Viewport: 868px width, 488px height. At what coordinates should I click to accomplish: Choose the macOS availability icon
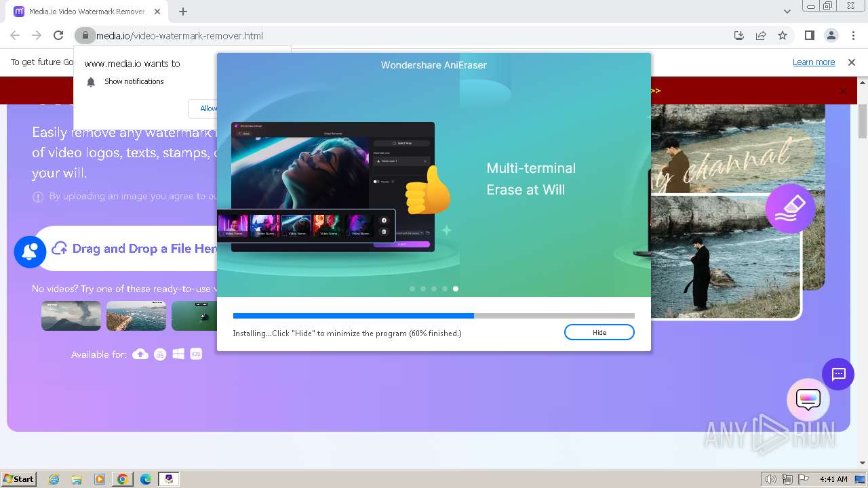(x=160, y=354)
